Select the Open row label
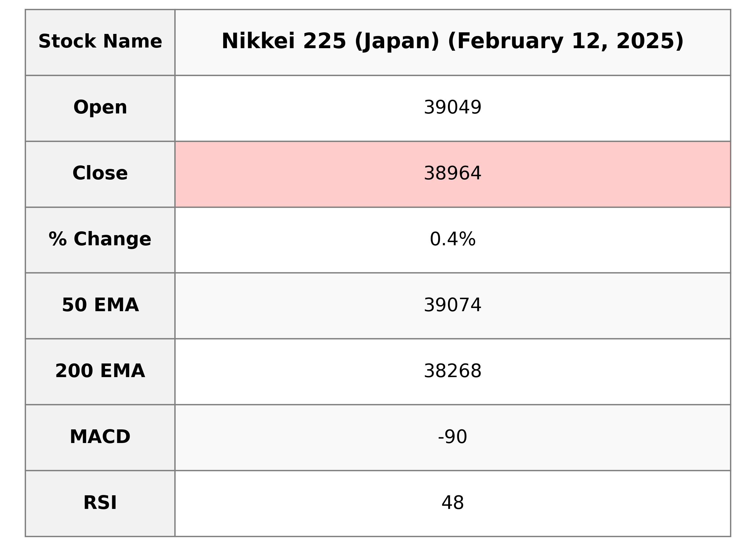The image size is (756, 546). [x=100, y=108]
